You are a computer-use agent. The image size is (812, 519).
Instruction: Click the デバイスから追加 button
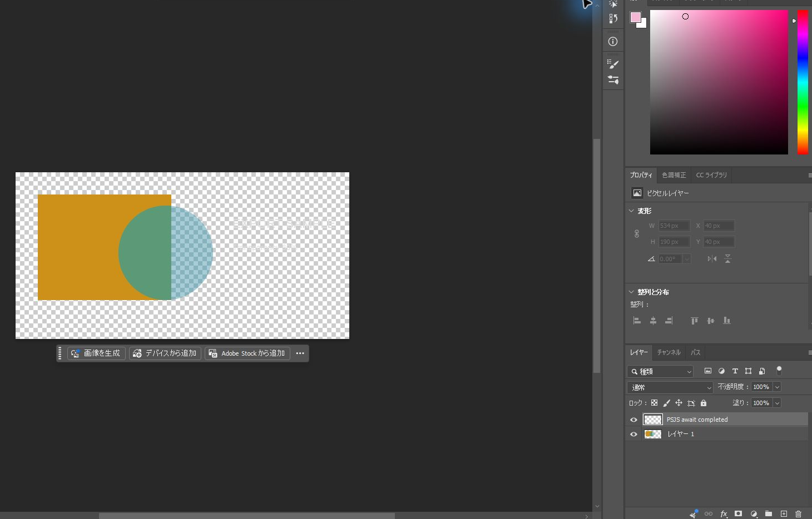tap(165, 353)
